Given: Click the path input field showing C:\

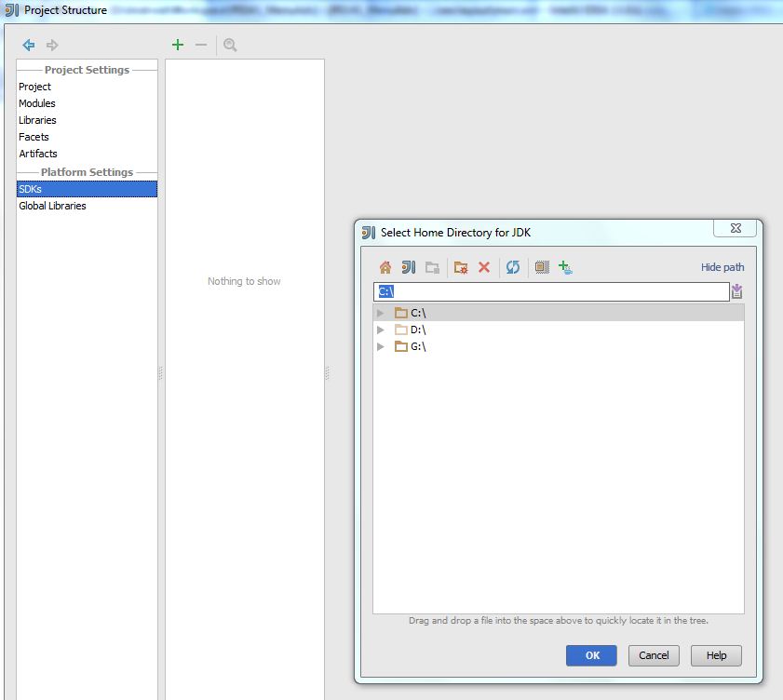Looking at the screenshot, I should tap(551, 291).
